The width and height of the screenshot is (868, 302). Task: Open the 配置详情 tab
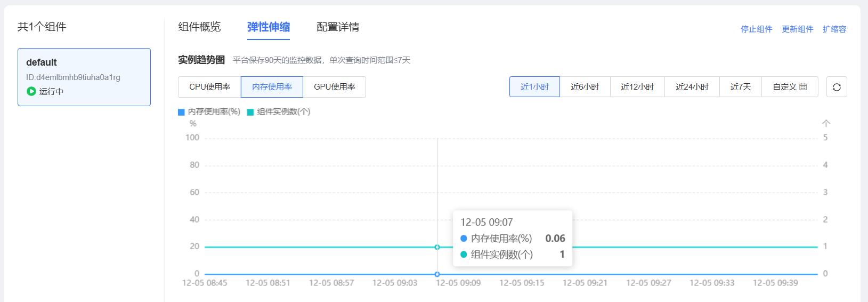coord(338,27)
